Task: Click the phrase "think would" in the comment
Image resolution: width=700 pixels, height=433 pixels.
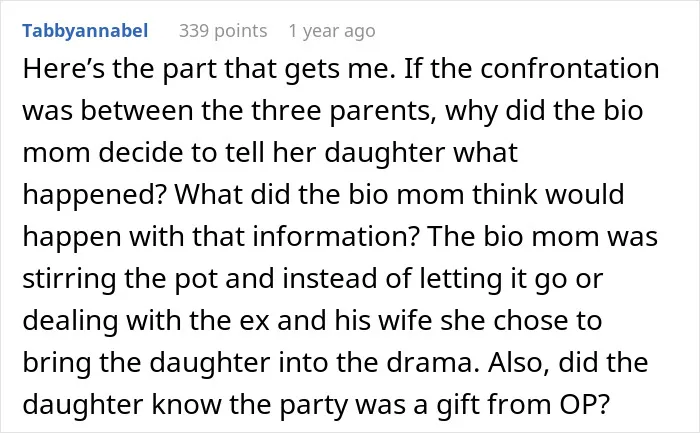Action: coord(548,194)
